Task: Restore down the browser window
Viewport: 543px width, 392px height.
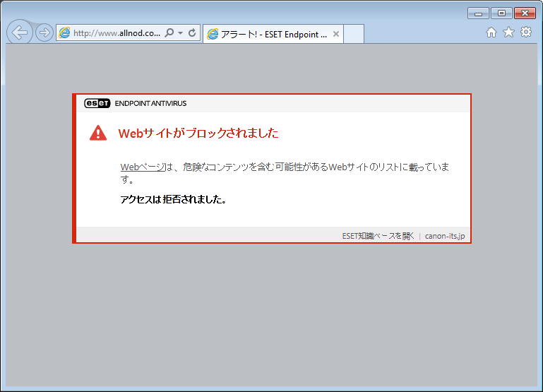Action: 501,13
